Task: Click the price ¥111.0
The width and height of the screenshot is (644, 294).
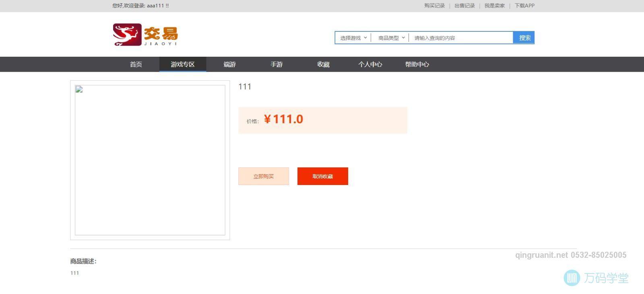Action: click(283, 119)
